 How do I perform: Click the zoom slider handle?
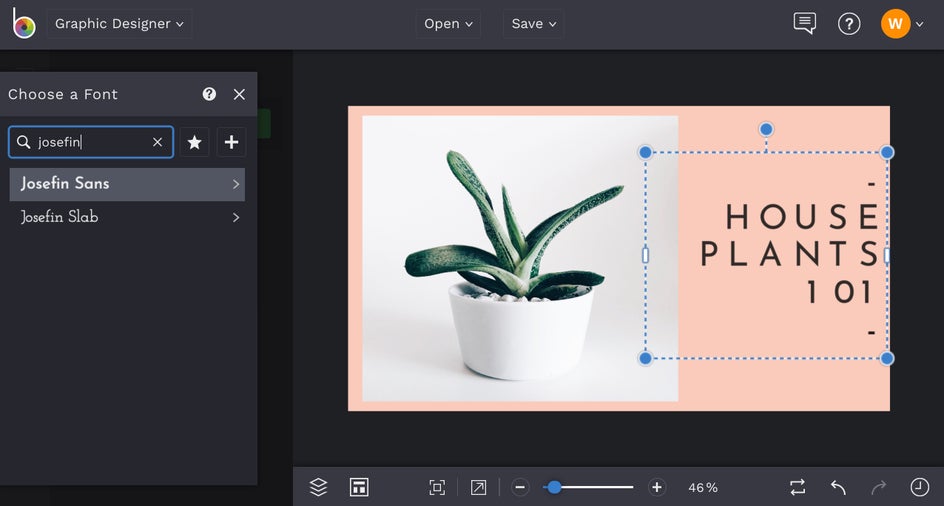tap(554, 487)
